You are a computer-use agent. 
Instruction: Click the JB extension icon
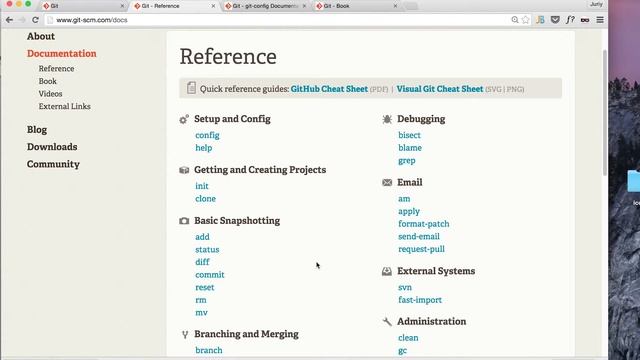pyautogui.click(x=540, y=20)
